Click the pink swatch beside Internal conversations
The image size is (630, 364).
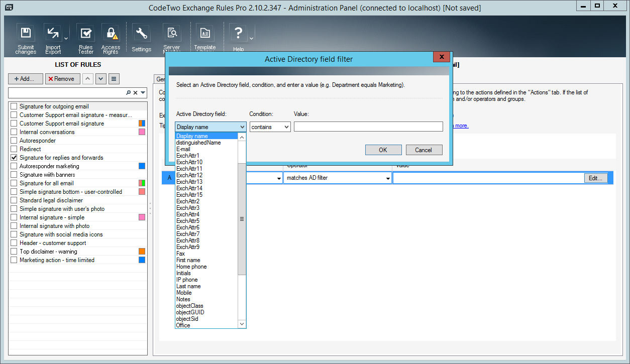coord(142,132)
